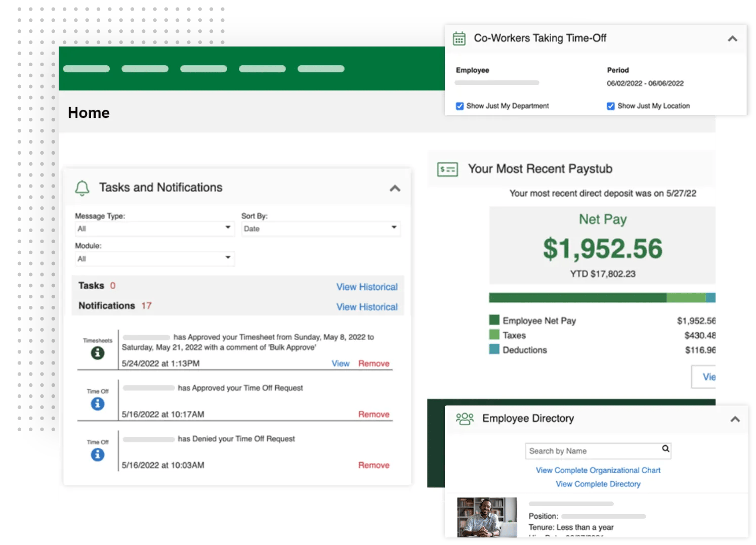Open View Historical for Notifications
This screenshot has width=756, height=545.
pyautogui.click(x=367, y=307)
